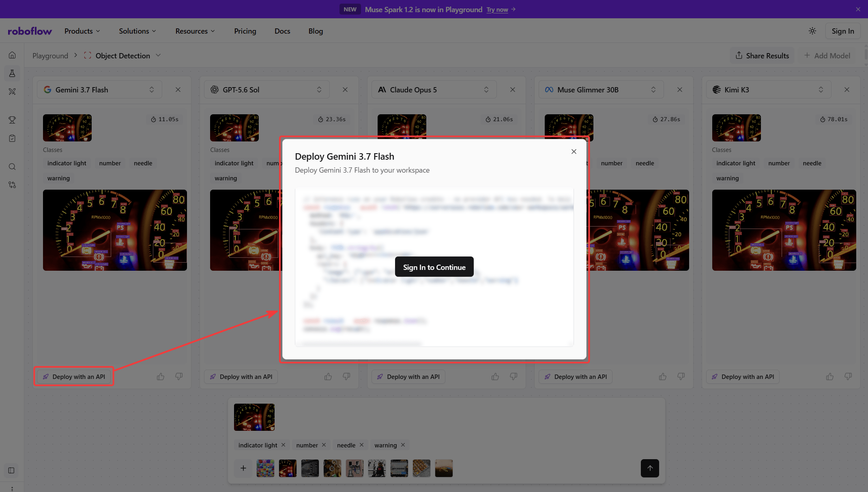Select the flask playground sidebar icon
868x492 pixels.
[x=12, y=73]
